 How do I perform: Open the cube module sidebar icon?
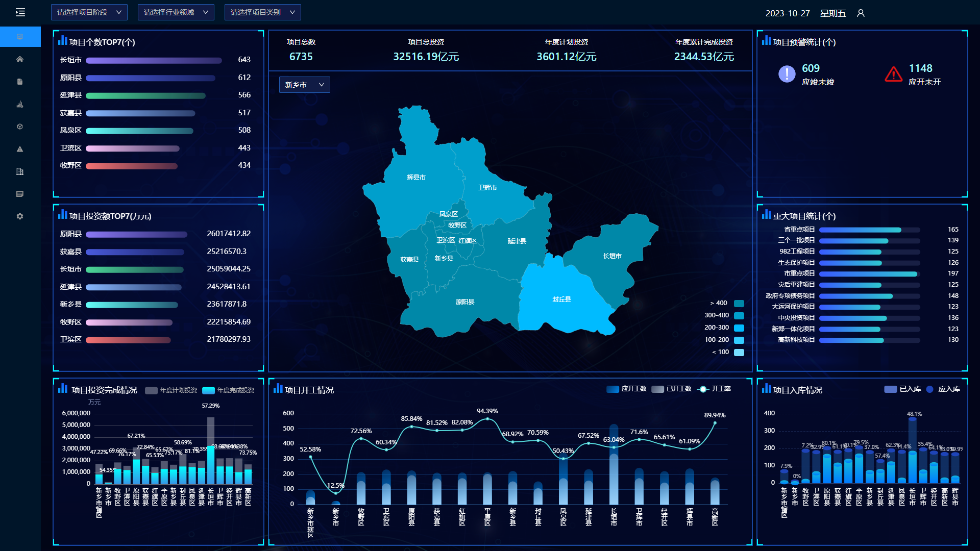(20, 127)
